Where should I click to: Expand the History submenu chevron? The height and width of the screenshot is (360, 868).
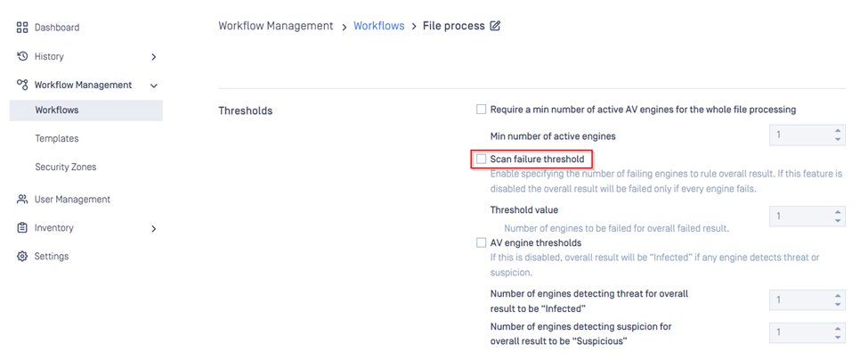(x=153, y=57)
